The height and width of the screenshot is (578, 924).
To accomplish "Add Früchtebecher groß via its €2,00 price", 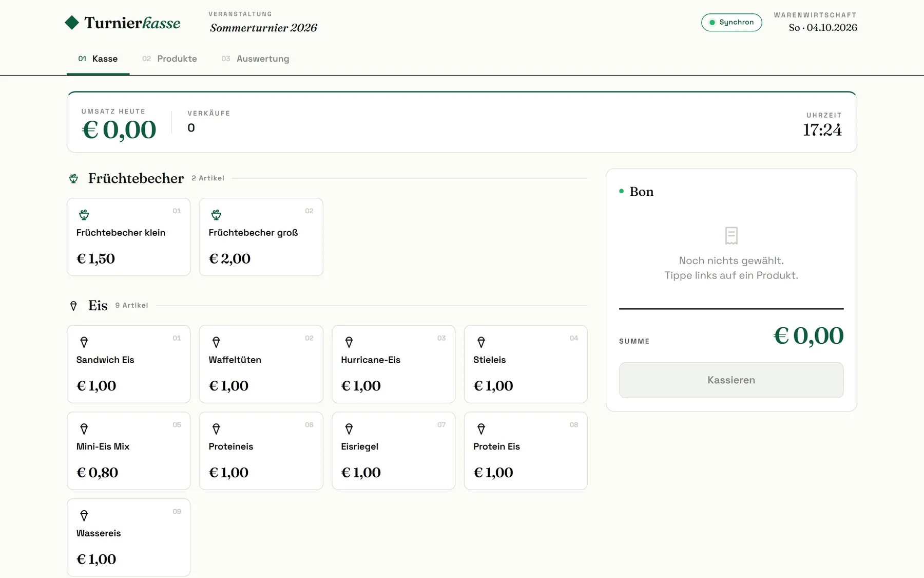I will 229,258.
